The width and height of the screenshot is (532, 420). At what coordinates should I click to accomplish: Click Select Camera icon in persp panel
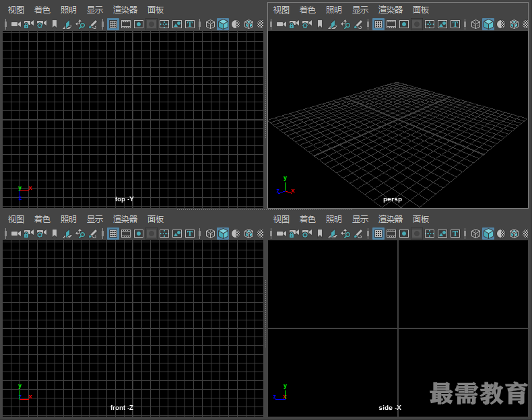click(x=281, y=24)
